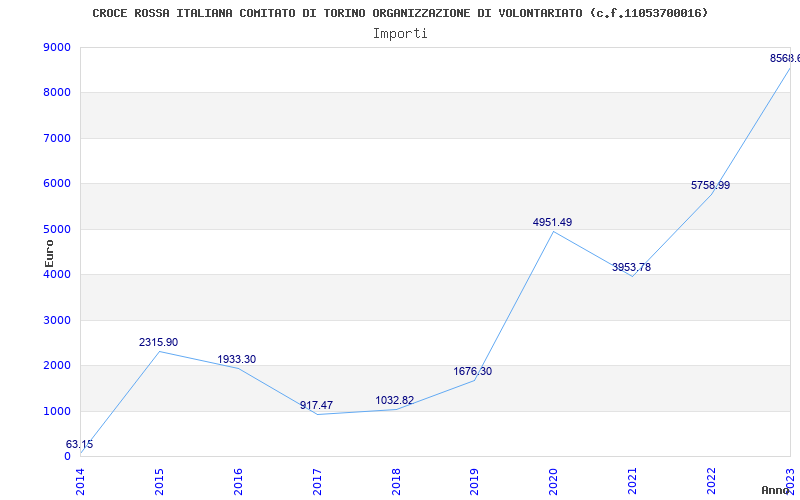Click the 'Anno' x-axis title
Image resolution: width=800 pixels, height=500 pixels.
(776, 490)
